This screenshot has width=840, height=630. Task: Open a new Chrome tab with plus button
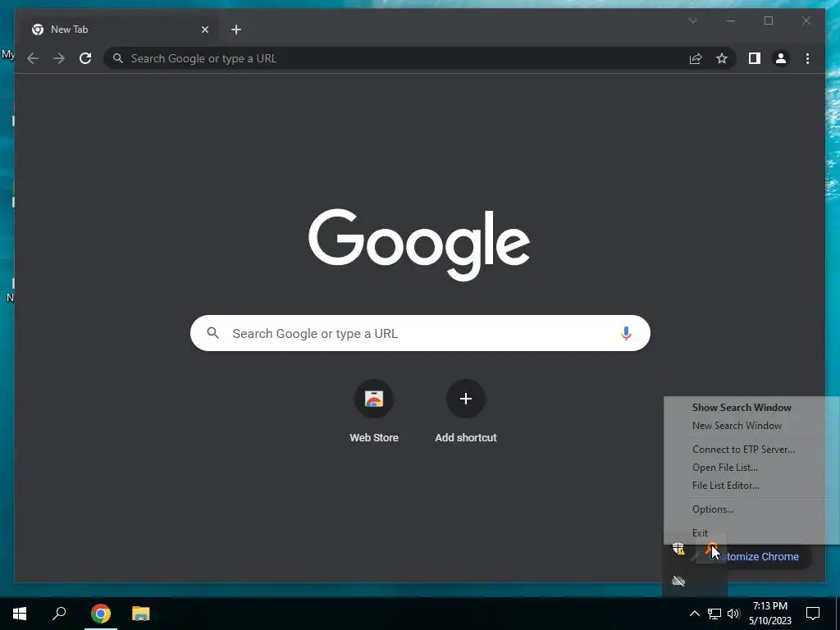236,30
